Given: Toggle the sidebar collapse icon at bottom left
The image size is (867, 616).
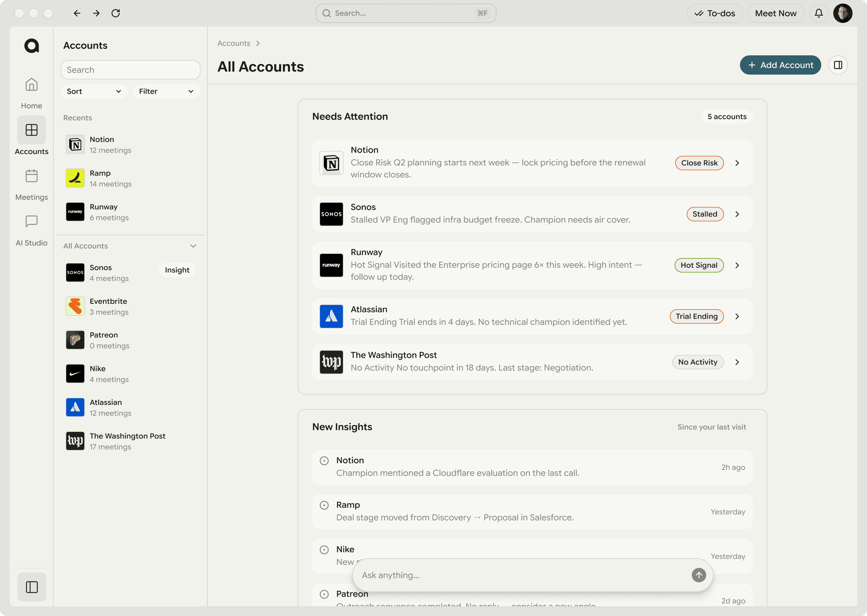Looking at the screenshot, I should coord(32,587).
